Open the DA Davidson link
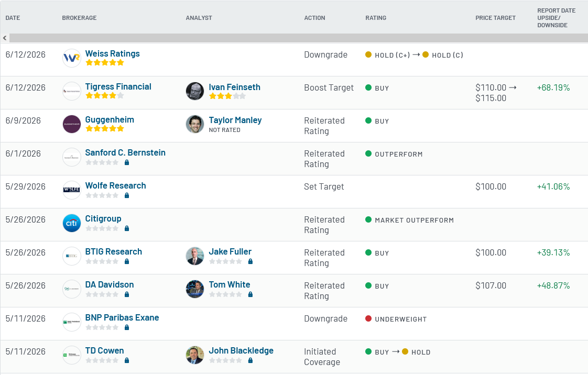The height and width of the screenshot is (375, 588). [x=110, y=284]
